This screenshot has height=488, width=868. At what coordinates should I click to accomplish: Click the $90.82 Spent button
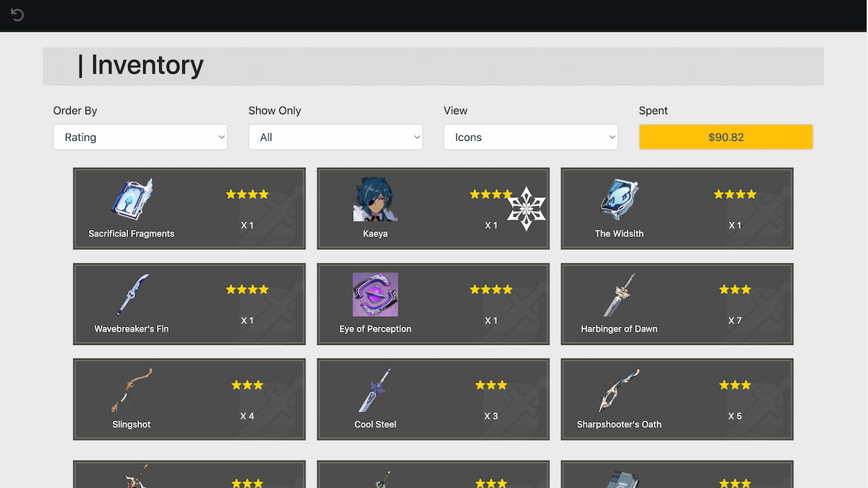(x=726, y=137)
